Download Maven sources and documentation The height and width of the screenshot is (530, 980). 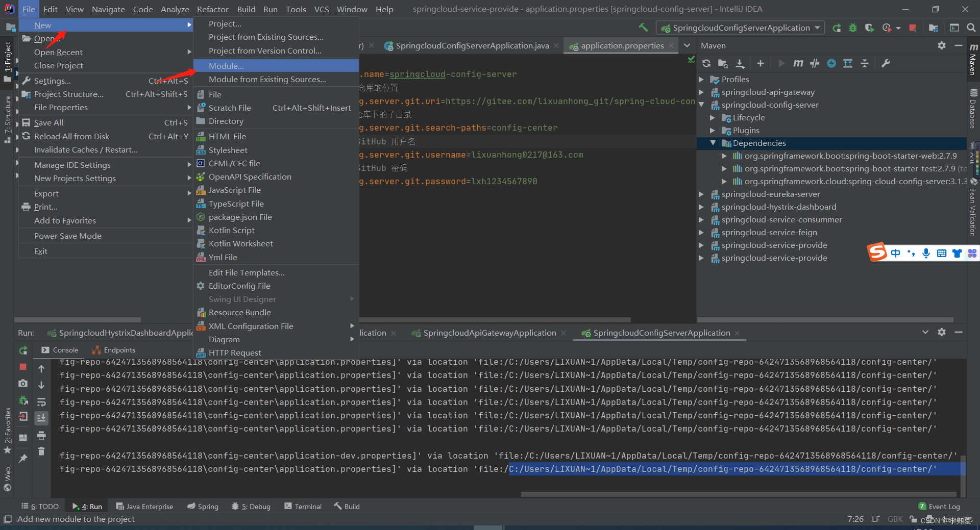(740, 63)
